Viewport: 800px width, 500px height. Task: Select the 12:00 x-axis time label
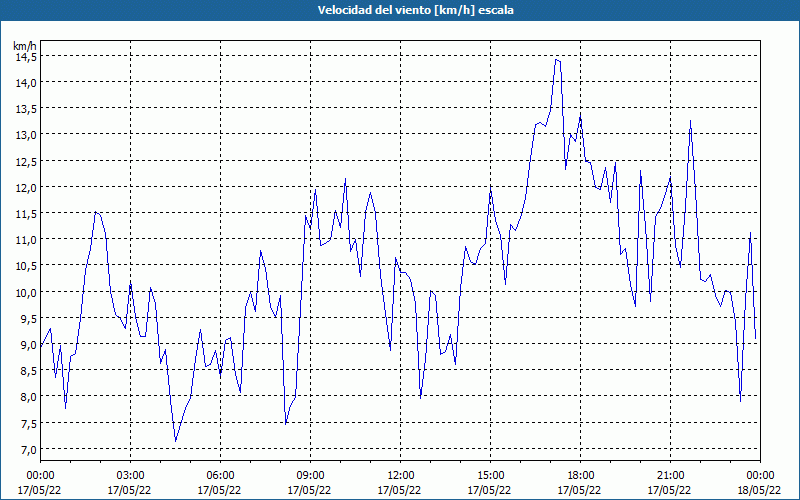pyautogui.click(x=401, y=476)
